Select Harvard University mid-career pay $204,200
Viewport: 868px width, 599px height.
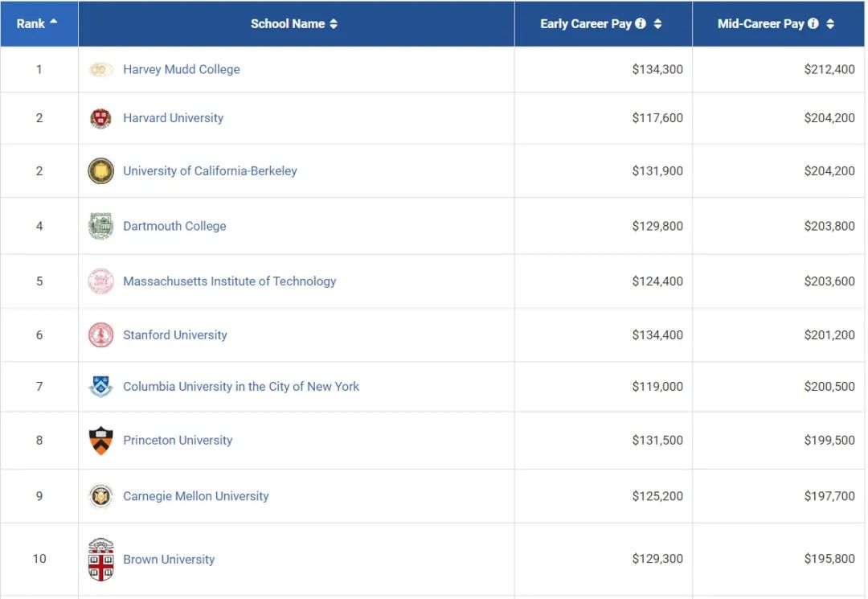(829, 118)
